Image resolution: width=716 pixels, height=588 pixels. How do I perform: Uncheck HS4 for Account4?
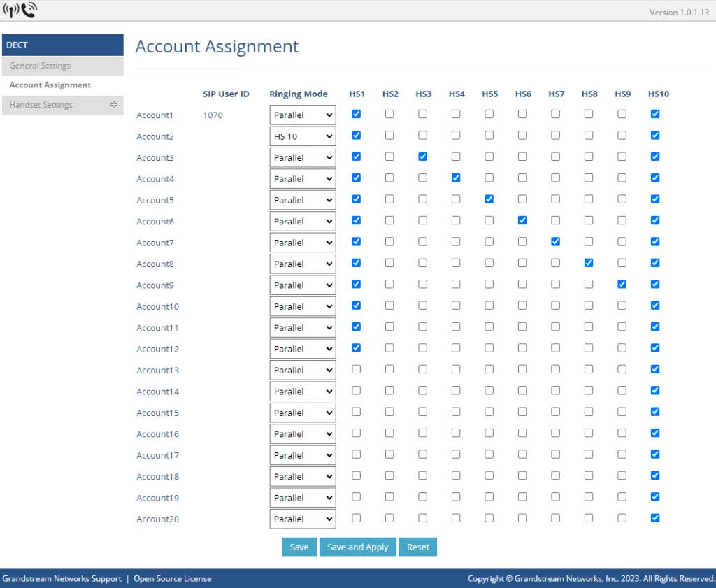pyautogui.click(x=456, y=178)
